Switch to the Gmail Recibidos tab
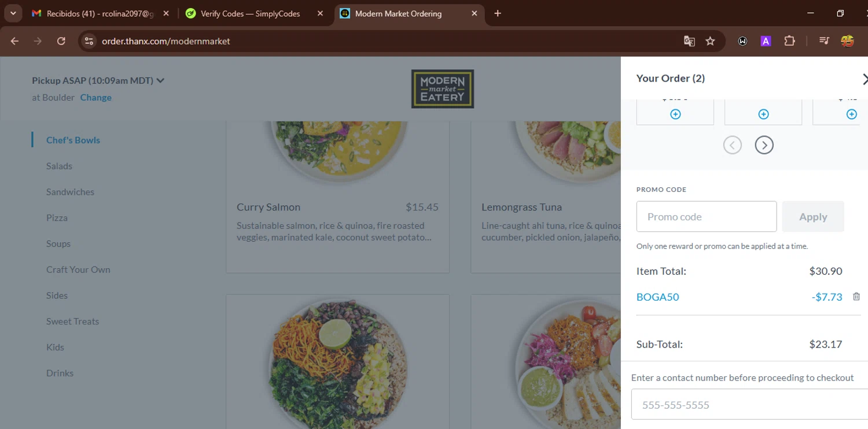 pos(100,13)
